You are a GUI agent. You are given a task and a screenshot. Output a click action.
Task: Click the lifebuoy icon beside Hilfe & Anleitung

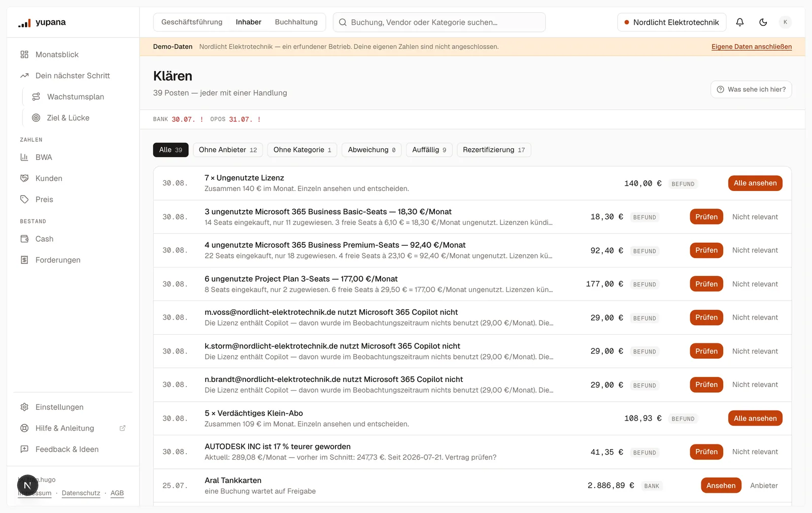pos(24,428)
